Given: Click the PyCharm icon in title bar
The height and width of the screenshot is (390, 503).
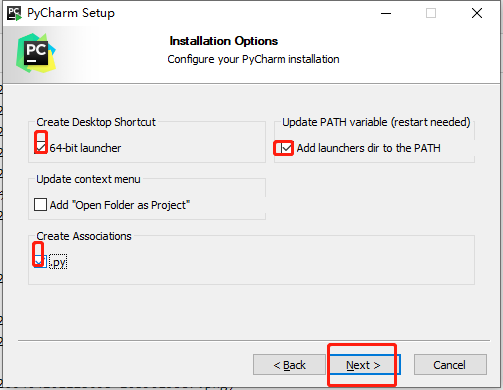Looking at the screenshot, I should tap(14, 13).
